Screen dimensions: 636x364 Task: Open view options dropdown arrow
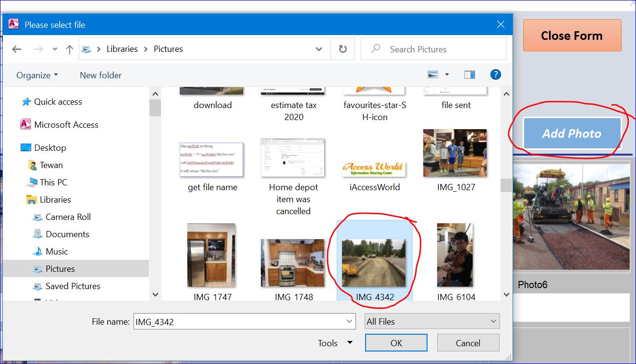447,74
